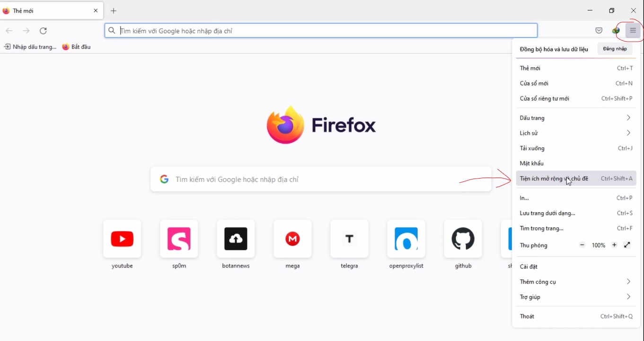
Task: Reset zoom by clicking 100% label
Action: click(599, 245)
